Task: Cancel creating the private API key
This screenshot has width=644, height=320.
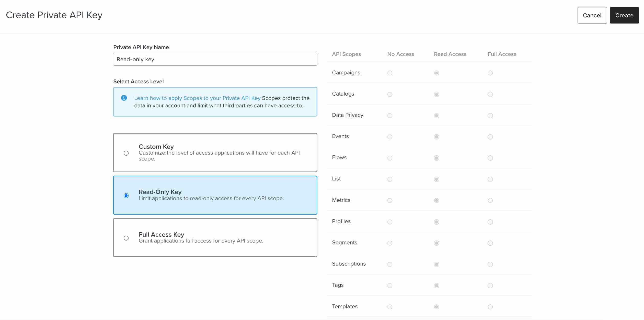Action: click(x=592, y=15)
